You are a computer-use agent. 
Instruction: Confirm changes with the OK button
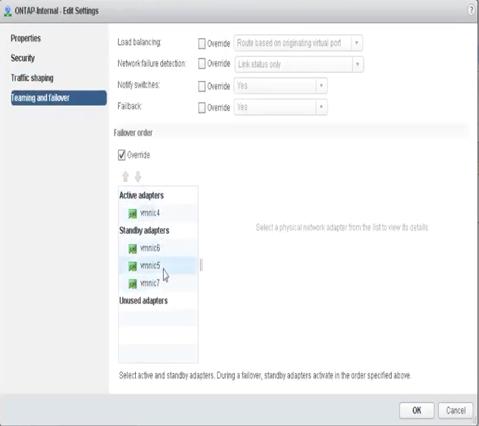coord(417,410)
